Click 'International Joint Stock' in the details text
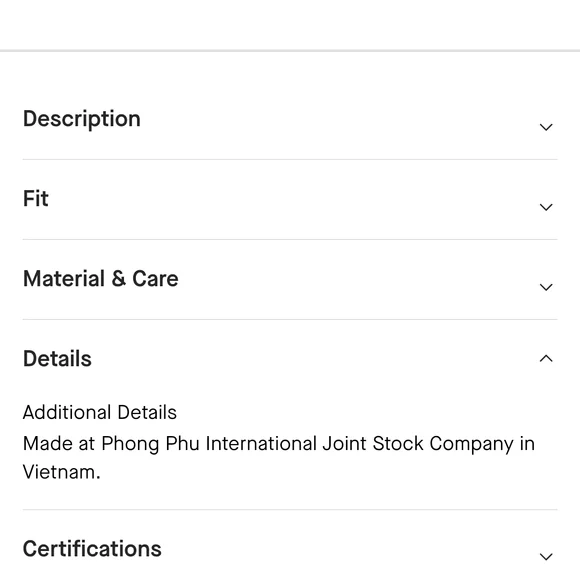580x580 pixels. pos(314,444)
